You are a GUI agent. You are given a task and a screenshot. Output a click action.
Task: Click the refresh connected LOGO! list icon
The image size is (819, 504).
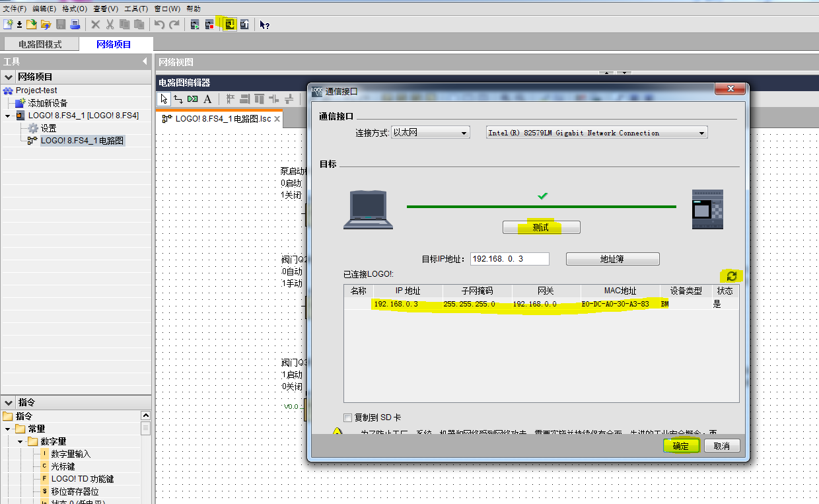point(731,276)
